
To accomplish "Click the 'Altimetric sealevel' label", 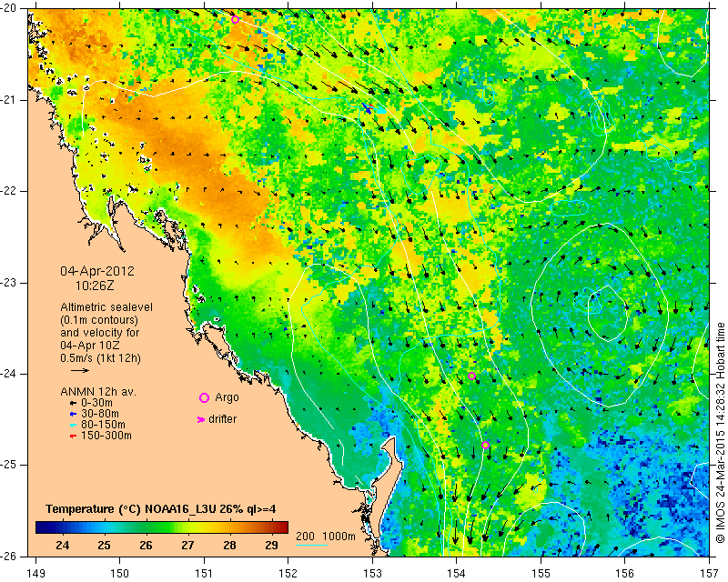I will click(106, 307).
